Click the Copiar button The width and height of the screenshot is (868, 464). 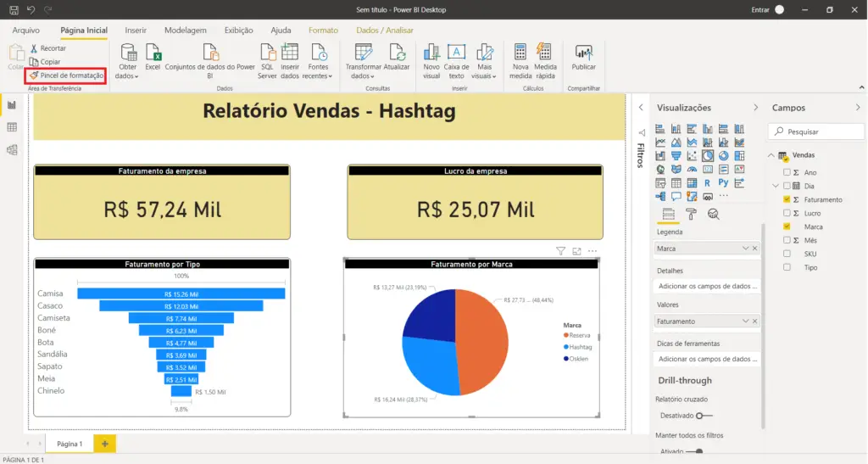(45, 62)
